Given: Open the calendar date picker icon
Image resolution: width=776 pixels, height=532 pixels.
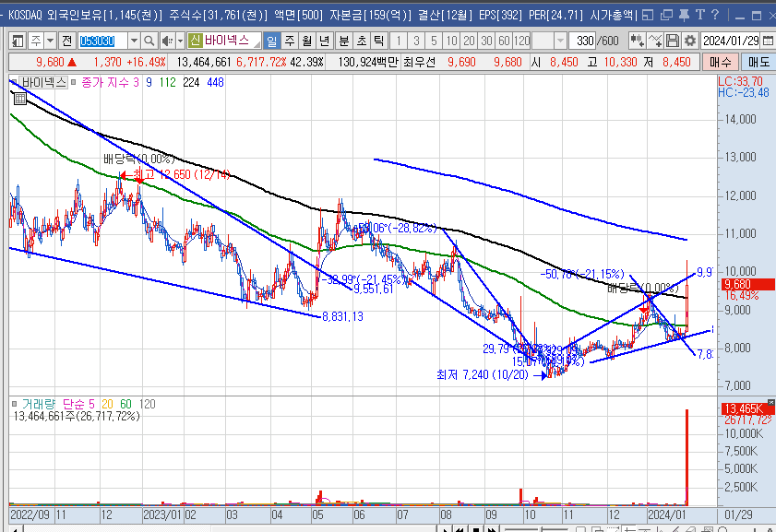Looking at the screenshot, I should click(768, 41).
